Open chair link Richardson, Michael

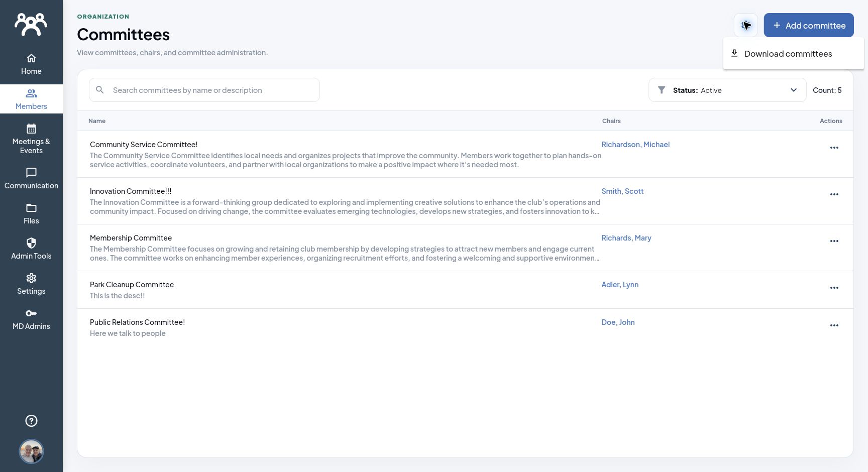[635, 145]
